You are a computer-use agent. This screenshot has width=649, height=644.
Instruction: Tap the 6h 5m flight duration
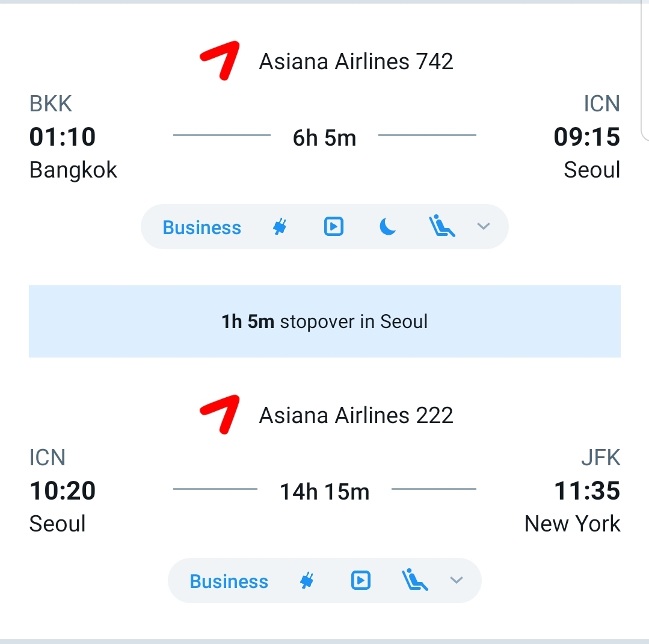pyautogui.click(x=325, y=138)
